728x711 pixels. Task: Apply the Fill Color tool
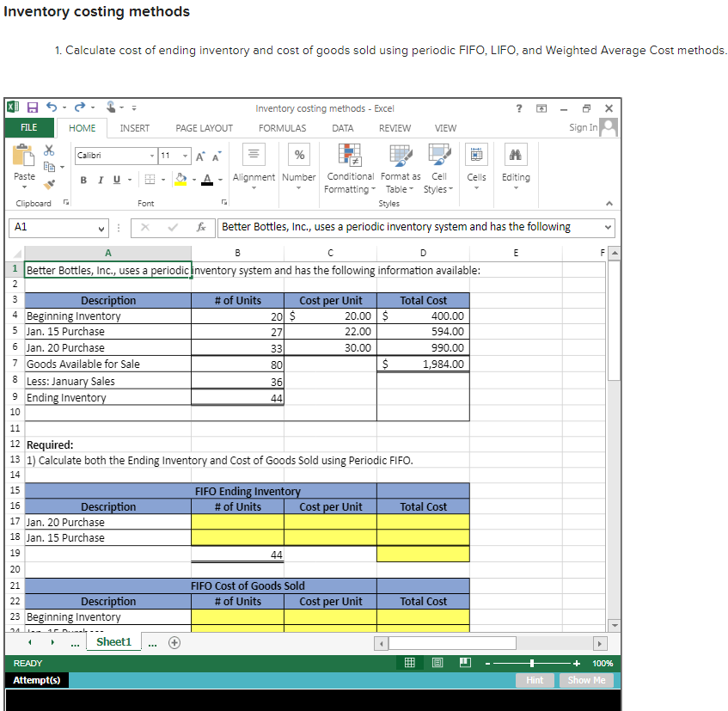[x=180, y=179]
